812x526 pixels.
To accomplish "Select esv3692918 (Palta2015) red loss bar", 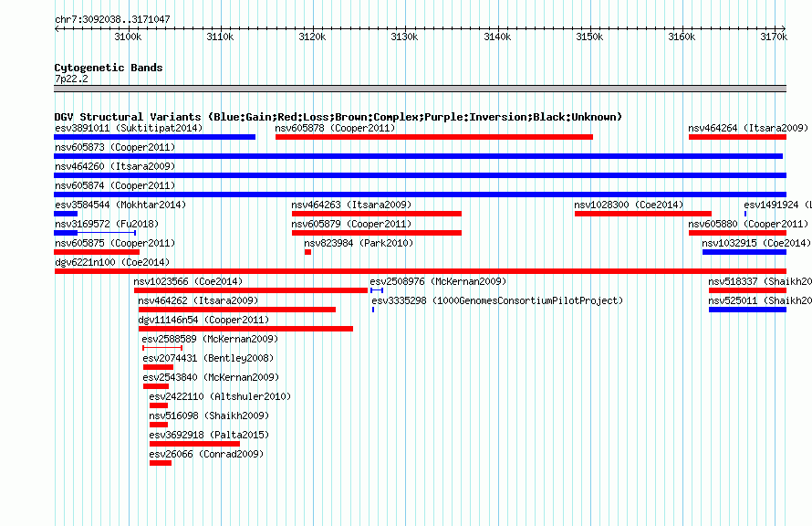I will pos(194,444).
